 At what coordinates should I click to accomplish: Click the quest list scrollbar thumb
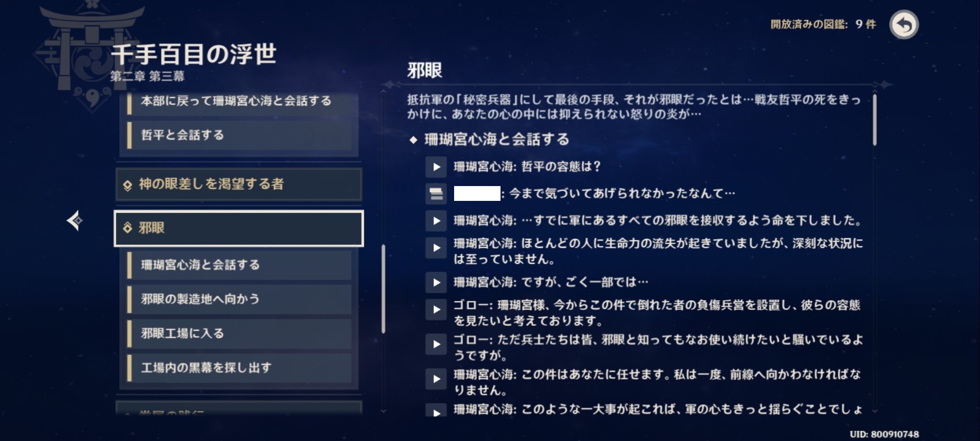point(383,288)
